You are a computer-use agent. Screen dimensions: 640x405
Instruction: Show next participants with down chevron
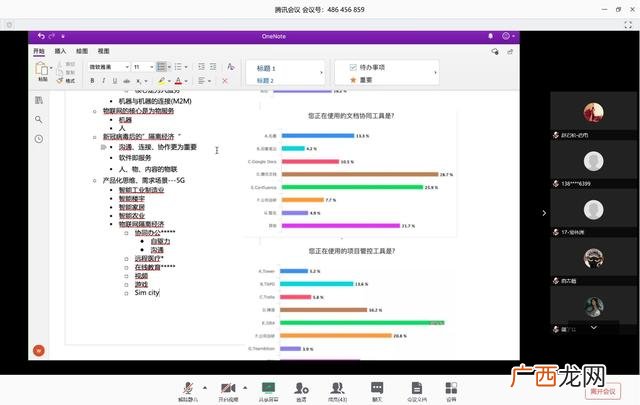click(593, 327)
